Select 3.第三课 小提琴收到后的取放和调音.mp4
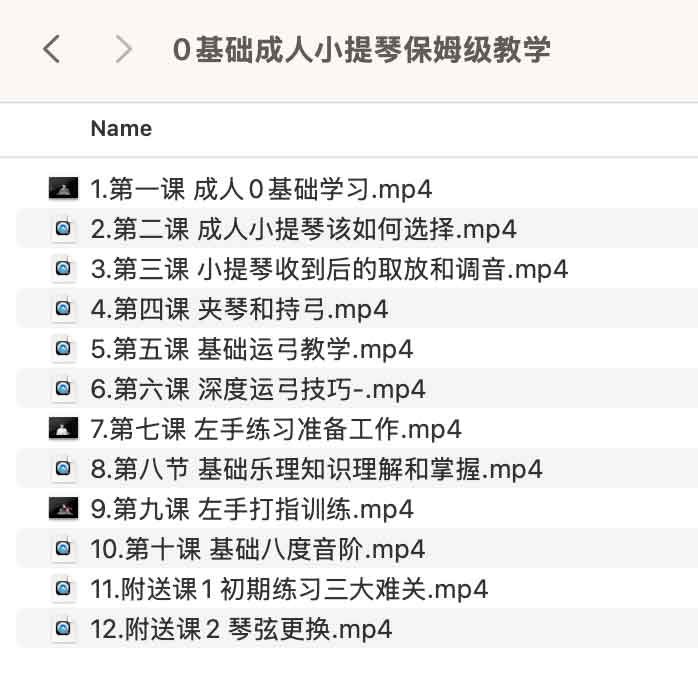Image resolution: width=698 pixels, height=680 pixels. tap(329, 269)
